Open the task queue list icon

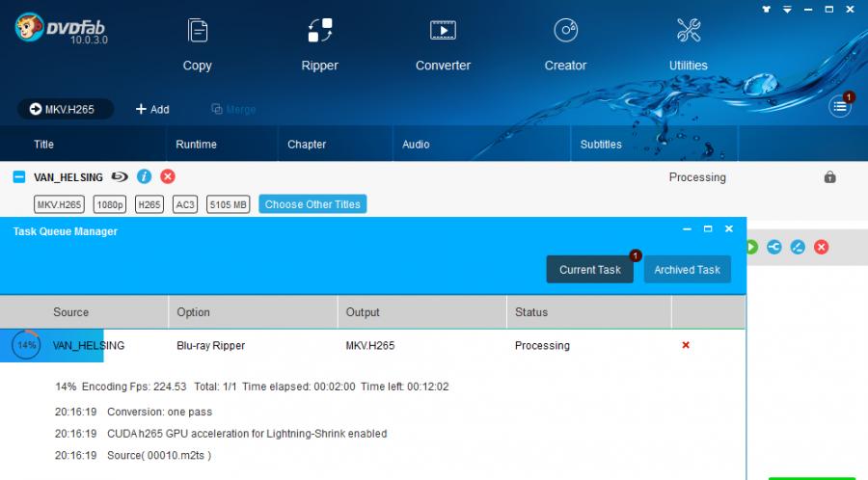coord(839,106)
